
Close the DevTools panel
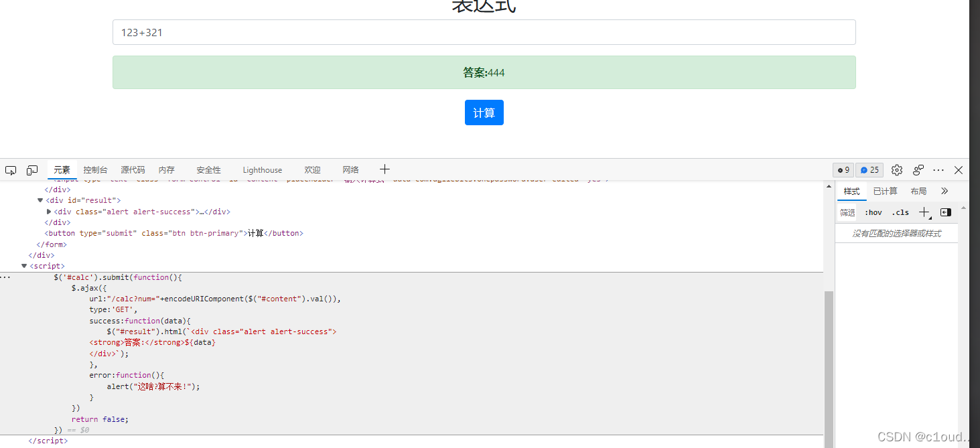pyautogui.click(x=959, y=170)
